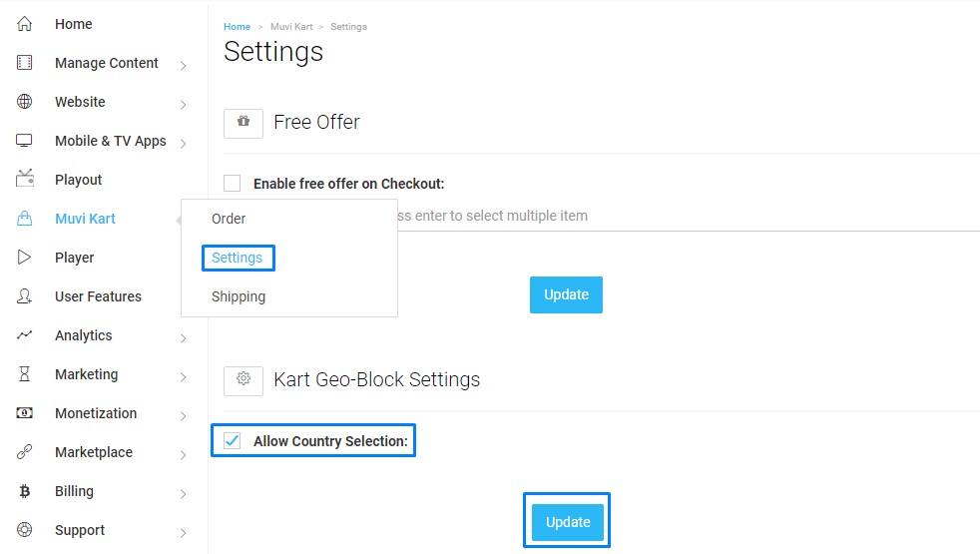This screenshot has height=554, width=980.
Task: Click the Muvi Kart shopping bag icon
Action: pos(24,219)
